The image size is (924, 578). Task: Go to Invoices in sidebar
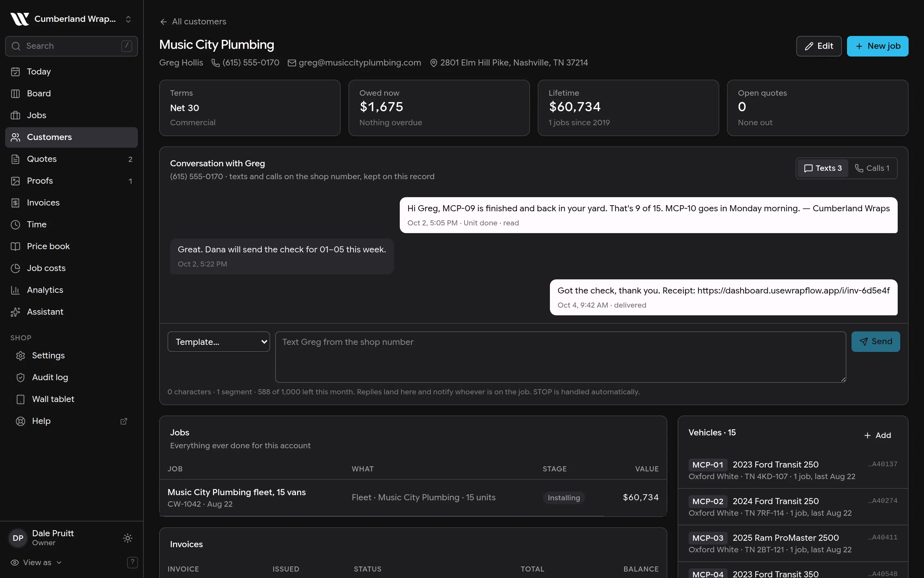(x=72, y=203)
